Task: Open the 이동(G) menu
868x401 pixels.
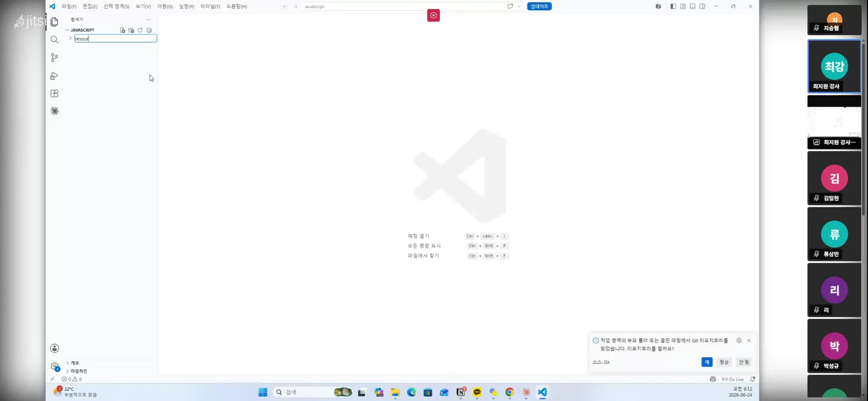Action: pos(165,6)
